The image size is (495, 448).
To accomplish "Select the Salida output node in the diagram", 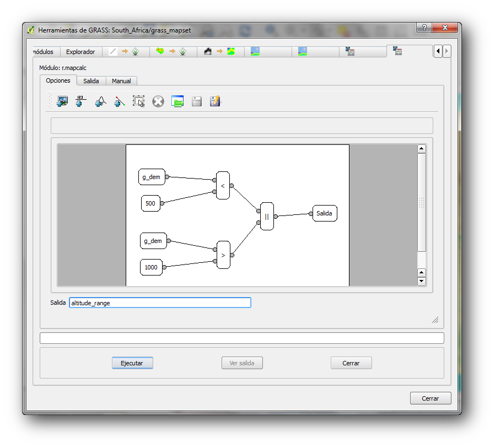I will point(325,213).
